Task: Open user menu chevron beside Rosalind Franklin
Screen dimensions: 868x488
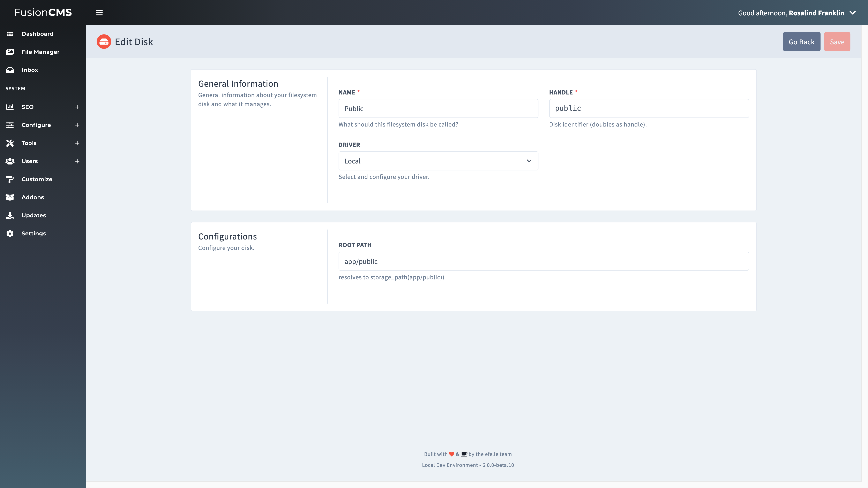Action: point(853,13)
